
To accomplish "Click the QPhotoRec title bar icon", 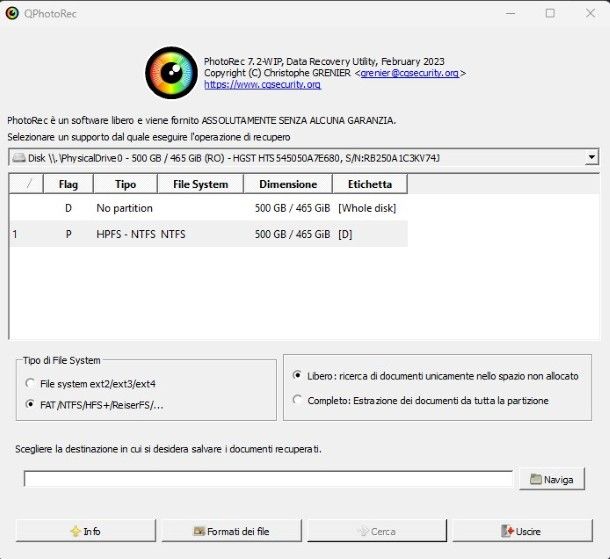I will point(12,13).
